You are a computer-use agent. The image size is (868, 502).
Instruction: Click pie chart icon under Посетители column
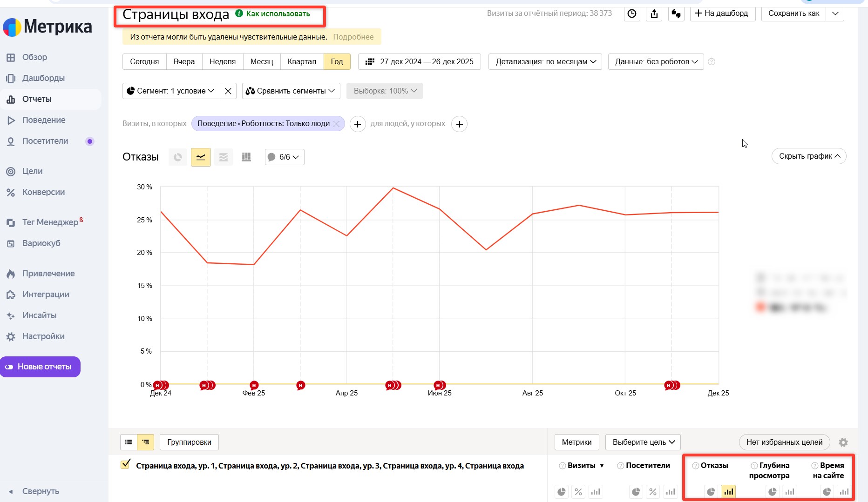pyautogui.click(x=636, y=492)
